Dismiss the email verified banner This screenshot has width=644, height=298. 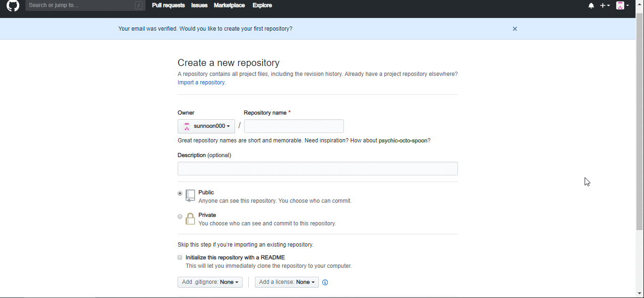(x=515, y=29)
